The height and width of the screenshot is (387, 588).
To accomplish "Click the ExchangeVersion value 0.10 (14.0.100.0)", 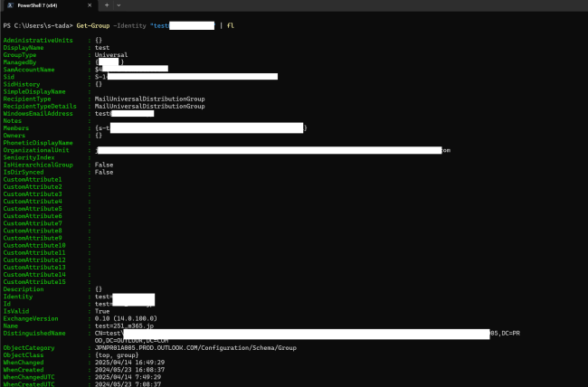I will (128, 318).
